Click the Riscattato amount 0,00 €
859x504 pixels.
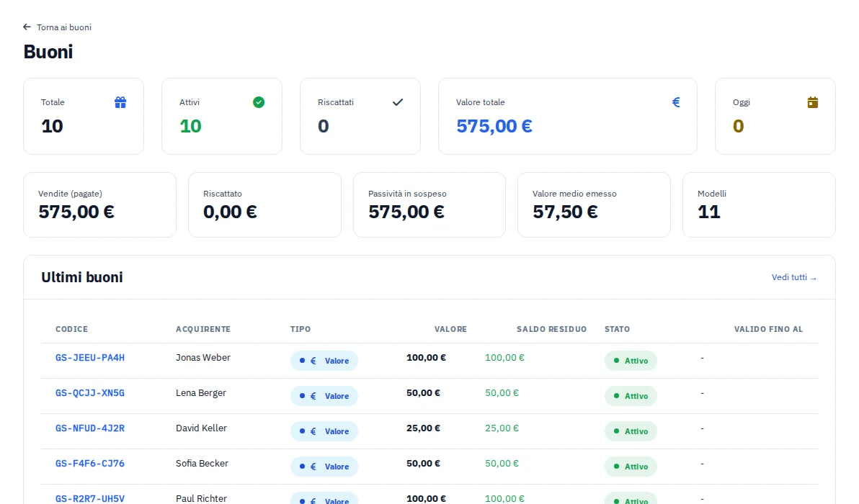(230, 212)
